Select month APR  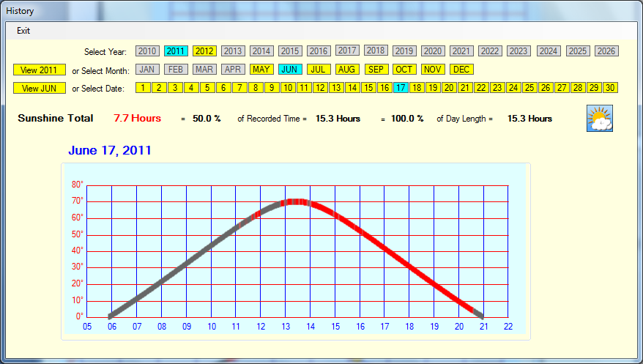click(233, 70)
